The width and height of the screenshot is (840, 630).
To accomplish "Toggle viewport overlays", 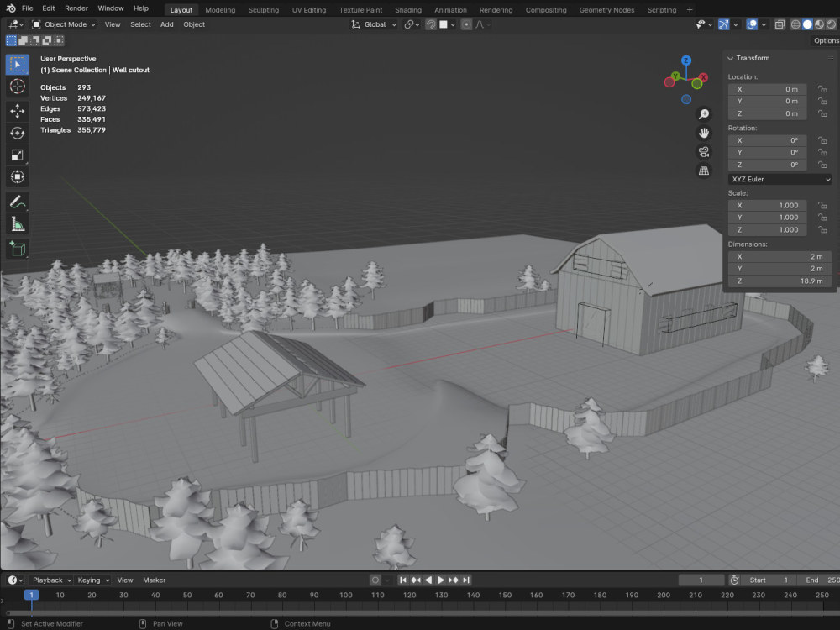I will [x=752, y=24].
